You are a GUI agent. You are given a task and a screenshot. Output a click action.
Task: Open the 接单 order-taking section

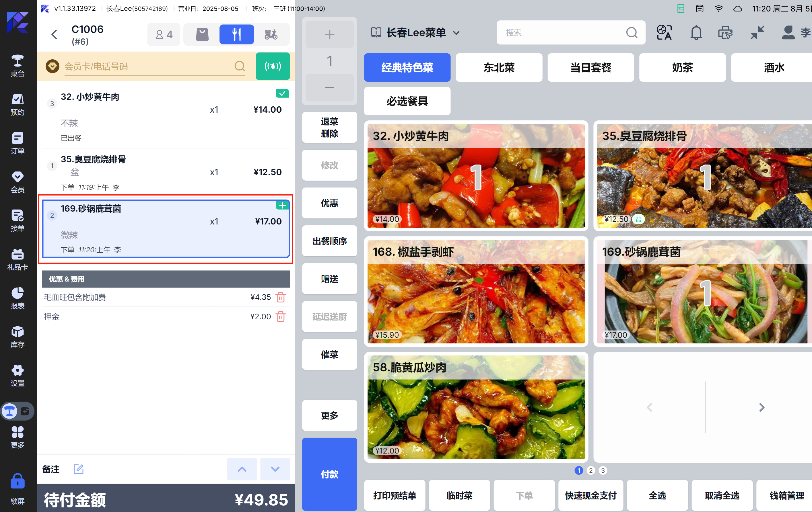pyautogui.click(x=18, y=221)
